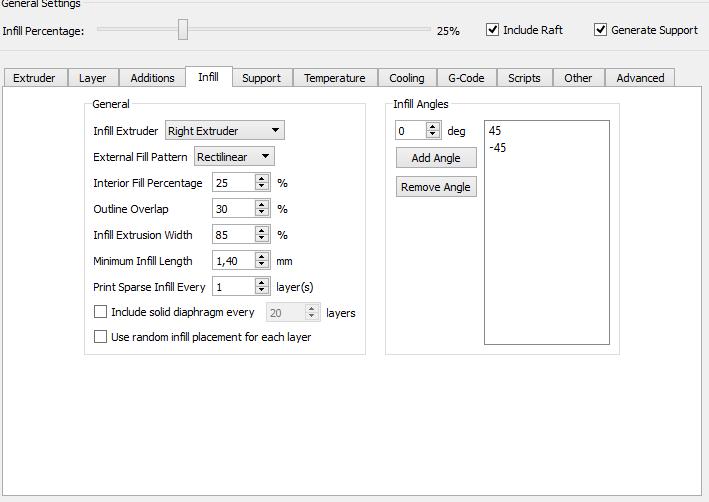Expand the External Fill Pattern dropdown
709x502 pixels.
click(234, 157)
